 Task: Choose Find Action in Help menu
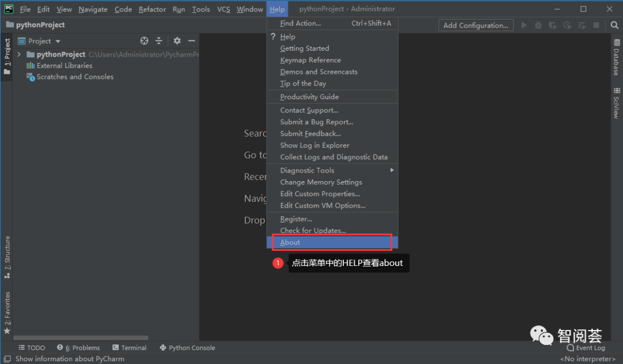coord(332,23)
